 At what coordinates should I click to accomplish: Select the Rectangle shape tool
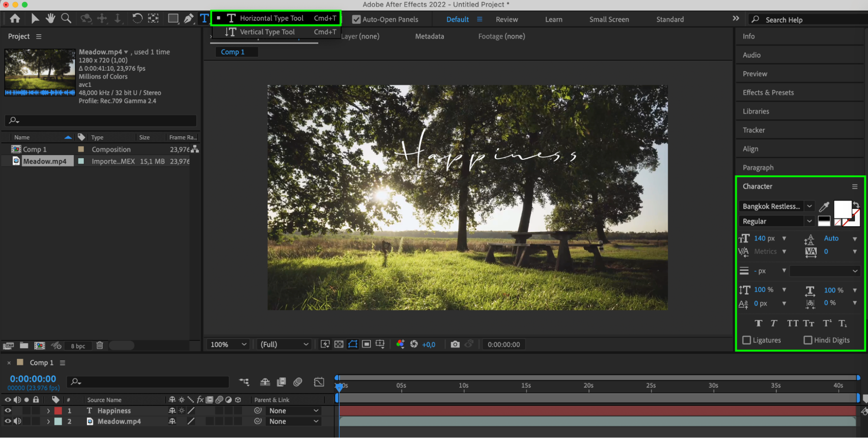coord(173,19)
